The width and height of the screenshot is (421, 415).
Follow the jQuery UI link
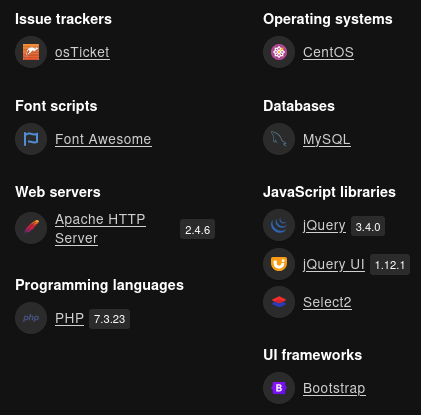(334, 264)
